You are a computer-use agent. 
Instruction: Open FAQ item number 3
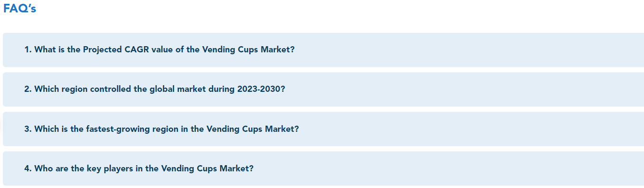click(323, 129)
